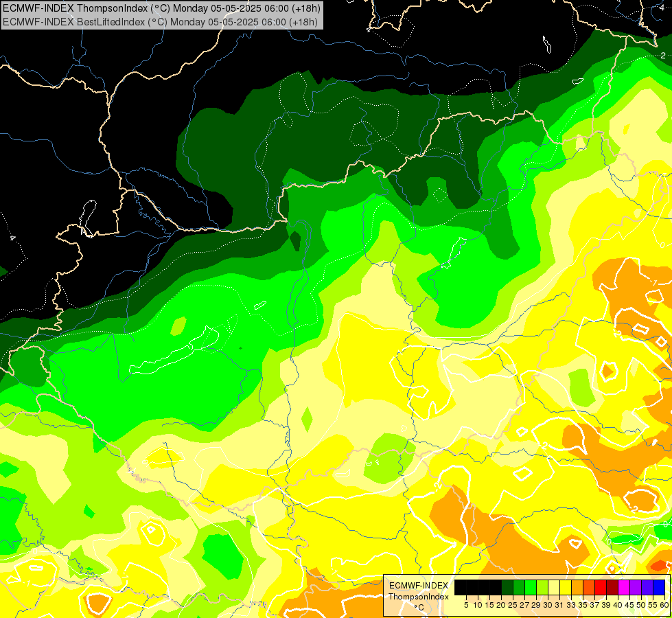Click the legend value 27

tap(524, 605)
